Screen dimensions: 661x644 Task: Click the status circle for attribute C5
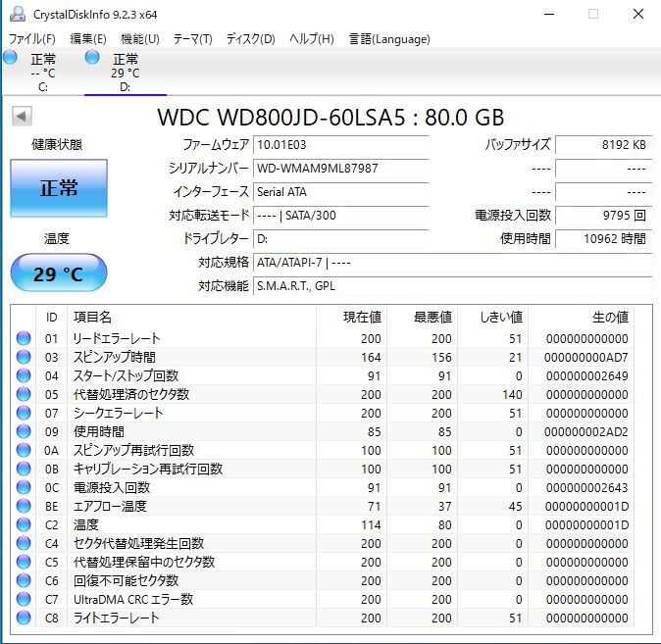point(24,562)
